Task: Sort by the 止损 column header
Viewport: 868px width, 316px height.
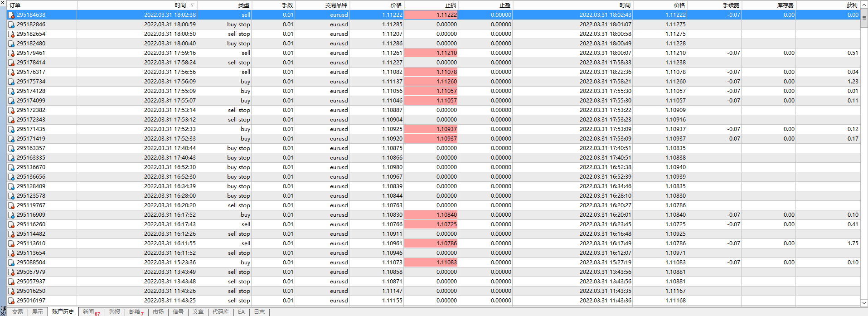Action: click(431, 5)
